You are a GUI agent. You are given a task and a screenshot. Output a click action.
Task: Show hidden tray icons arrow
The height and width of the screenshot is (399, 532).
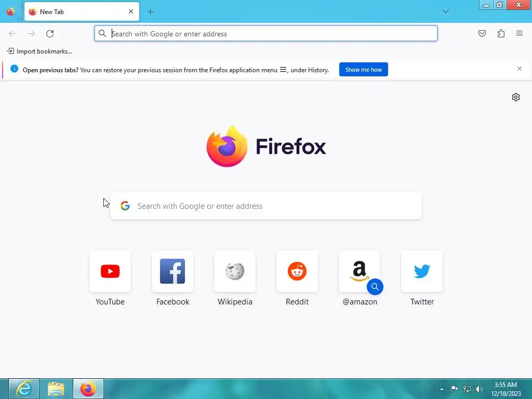pos(442,389)
